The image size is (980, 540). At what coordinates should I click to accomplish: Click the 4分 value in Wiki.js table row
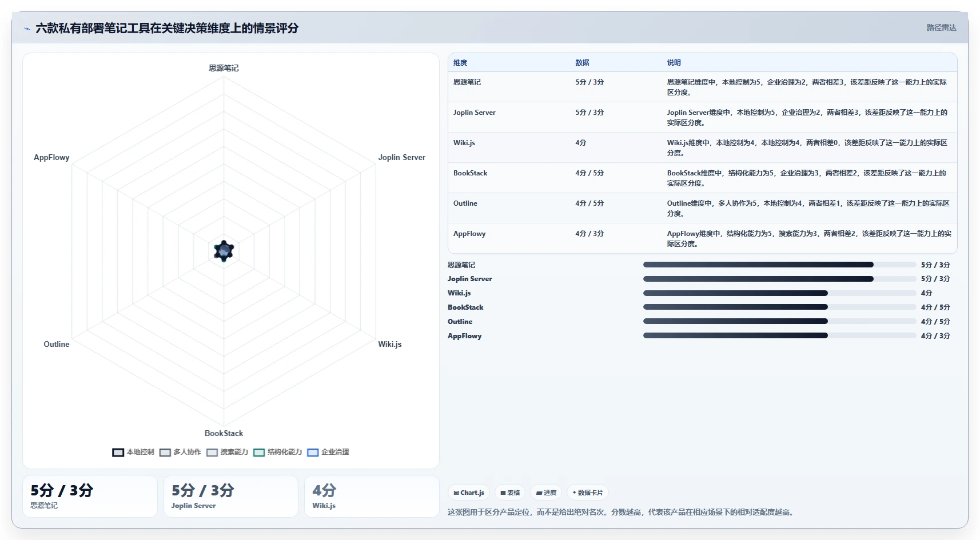click(581, 143)
